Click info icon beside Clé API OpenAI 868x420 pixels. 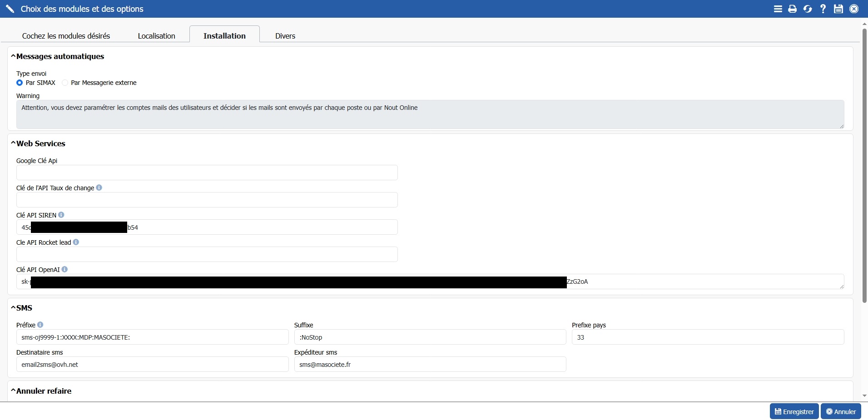(x=64, y=269)
